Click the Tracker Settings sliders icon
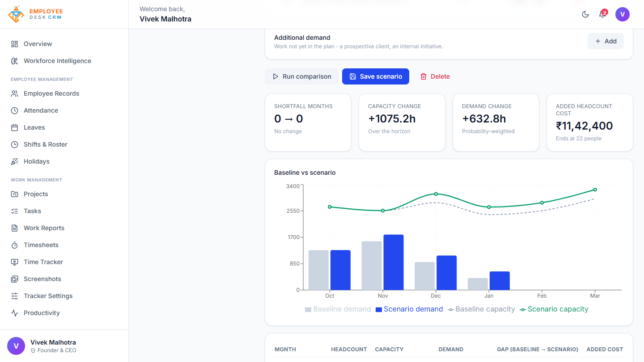This screenshot has height=362, width=644. click(15, 296)
